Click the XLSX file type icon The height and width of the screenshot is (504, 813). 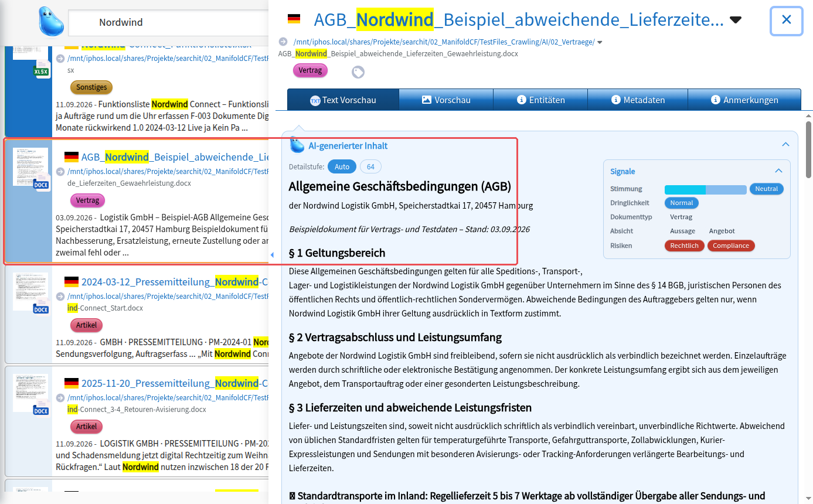click(x=41, y=71)
